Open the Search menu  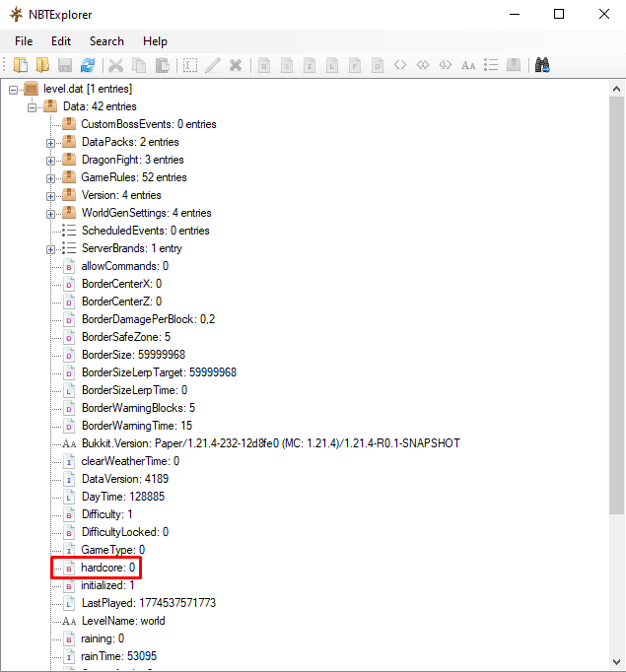point(106,41)
